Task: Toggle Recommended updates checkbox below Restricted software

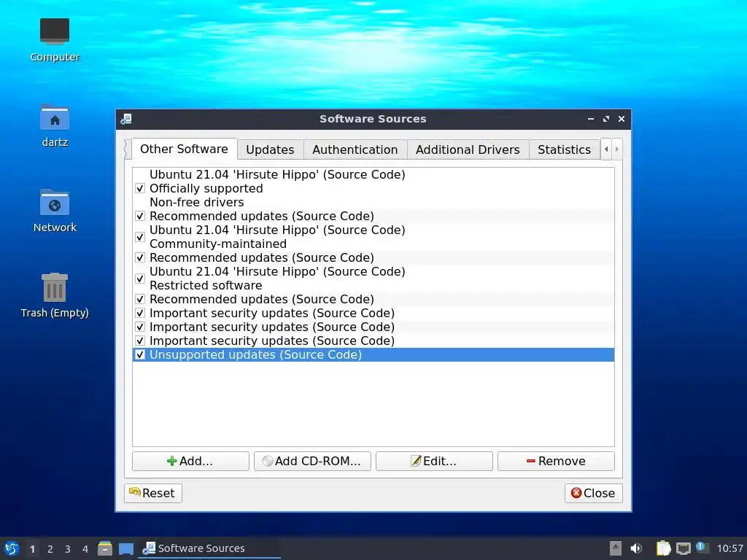Action: coord(140,299)
